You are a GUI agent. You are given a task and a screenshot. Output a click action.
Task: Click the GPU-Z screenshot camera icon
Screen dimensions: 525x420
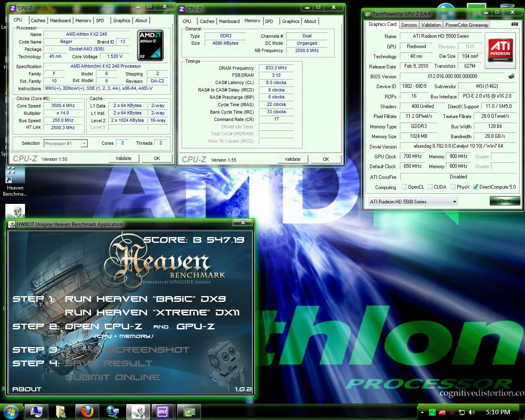tap(514, 24)
